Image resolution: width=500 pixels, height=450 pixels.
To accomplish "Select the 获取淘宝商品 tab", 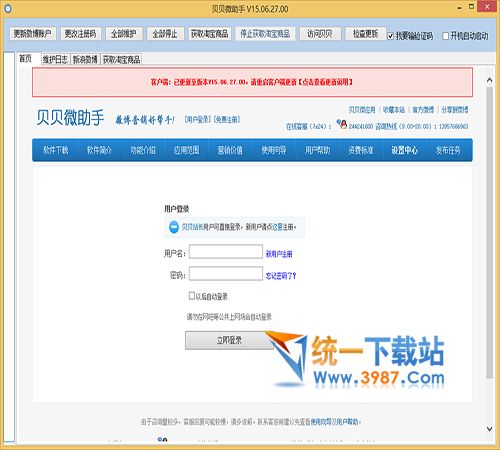I will point(121,60).
